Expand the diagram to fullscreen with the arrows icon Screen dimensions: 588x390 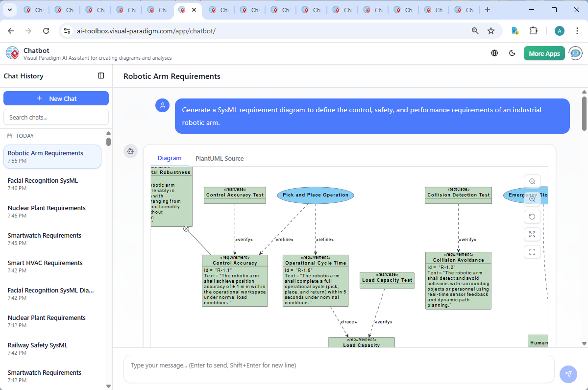coord(532,234)
